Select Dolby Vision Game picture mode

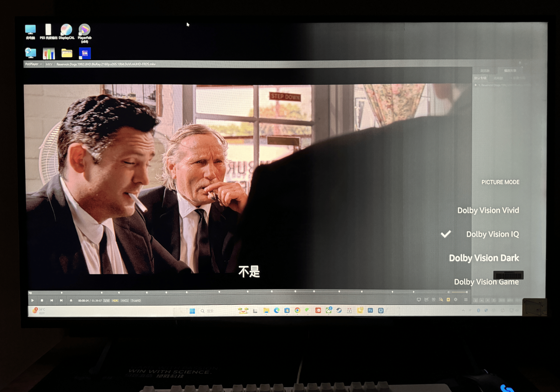(486, 282)
